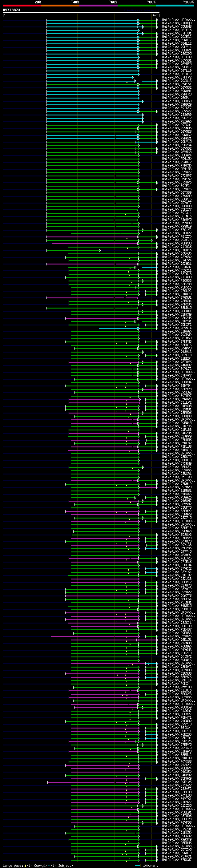
Task: Select the UniRef100_Q9LY14 label
Action: tap(177, 47)
